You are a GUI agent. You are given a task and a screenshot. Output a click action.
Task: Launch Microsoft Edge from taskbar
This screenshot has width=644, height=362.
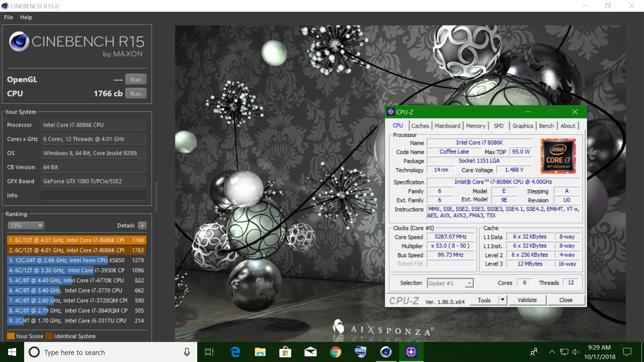[x=235, y=352]
